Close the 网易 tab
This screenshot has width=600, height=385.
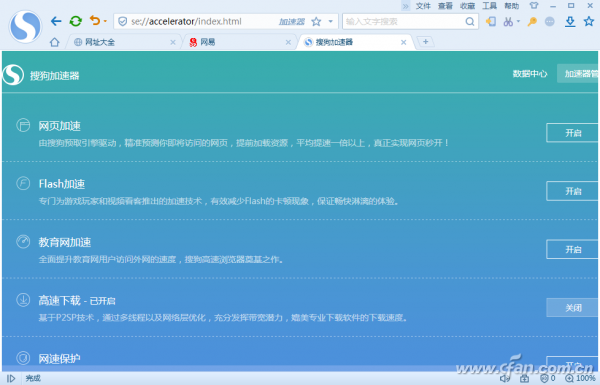pyautogui.click(x=288, y=42)
